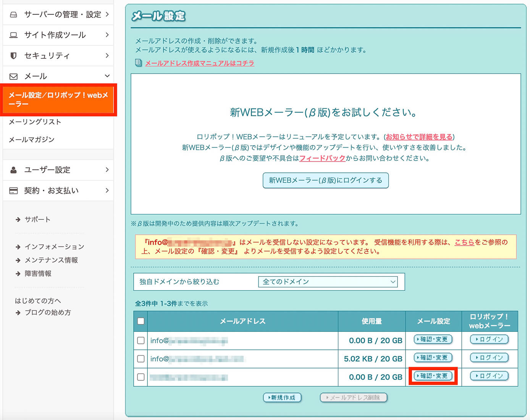Click the person icon beside ユーザー設定
Image resolution: width=530 pixels, height=420 pixels.
click(x=13, y=170)
